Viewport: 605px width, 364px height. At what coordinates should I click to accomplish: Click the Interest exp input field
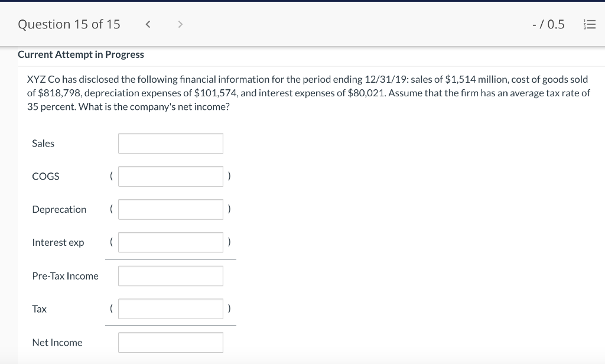click(170, 242)
